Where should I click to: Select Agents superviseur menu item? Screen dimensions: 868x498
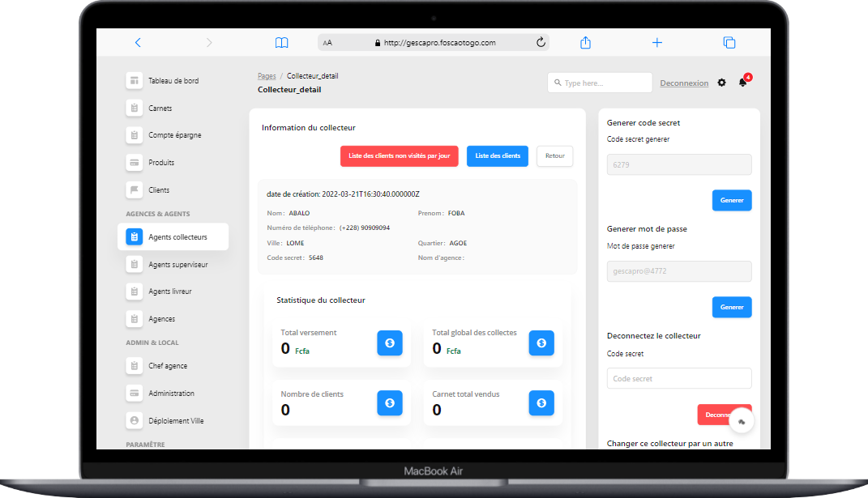point(177,265)
